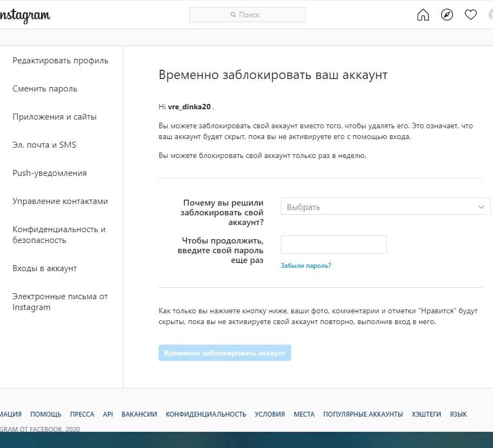Focus the Поиск search field
493x448 pixels.
247,15
